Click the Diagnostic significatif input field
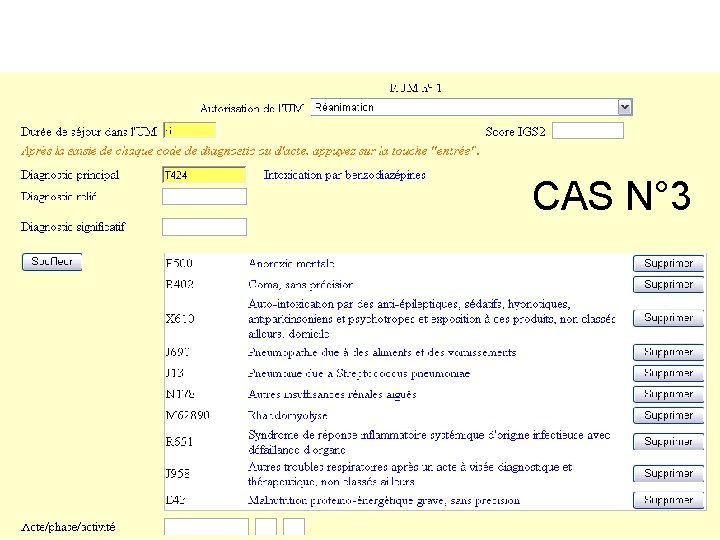Screen dimensions: 720x540 (x=204, y=227)
